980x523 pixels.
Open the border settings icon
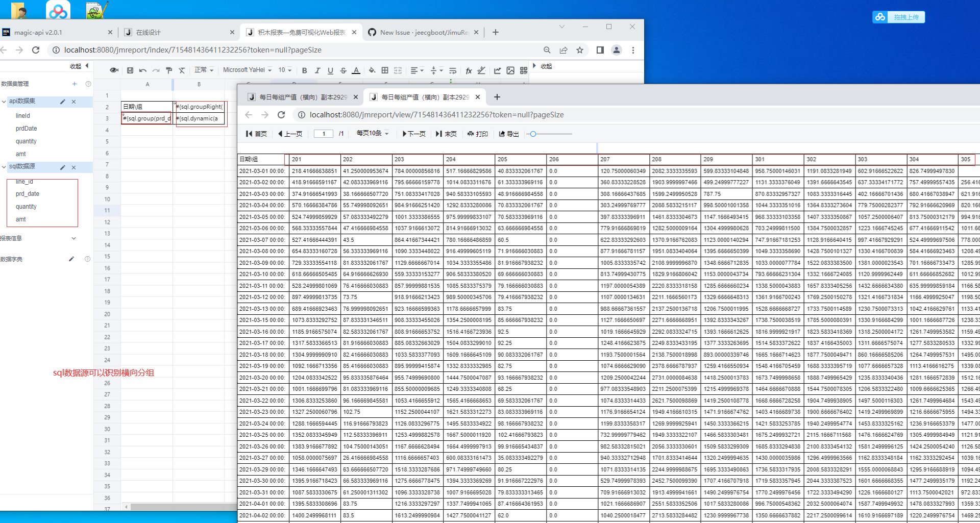384,70
